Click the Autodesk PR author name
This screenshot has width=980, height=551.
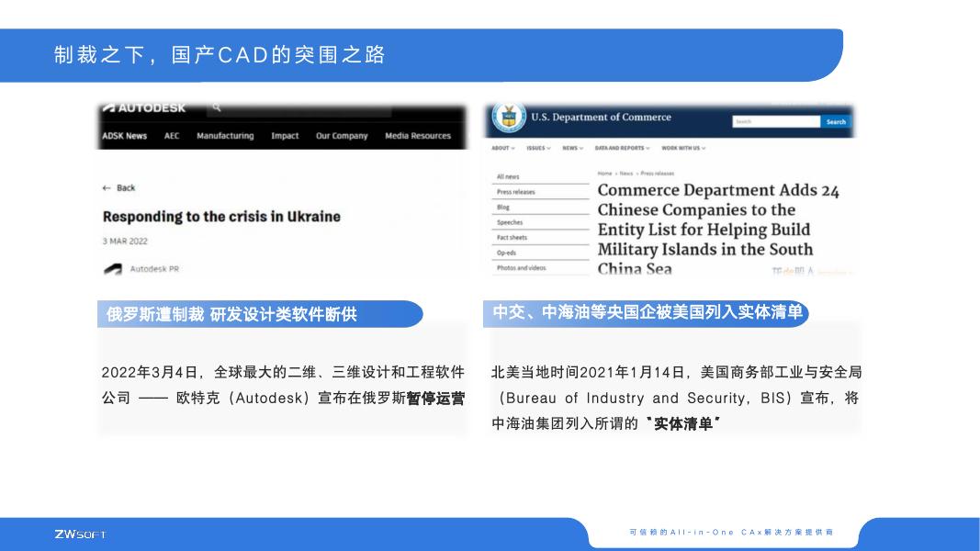154,269
